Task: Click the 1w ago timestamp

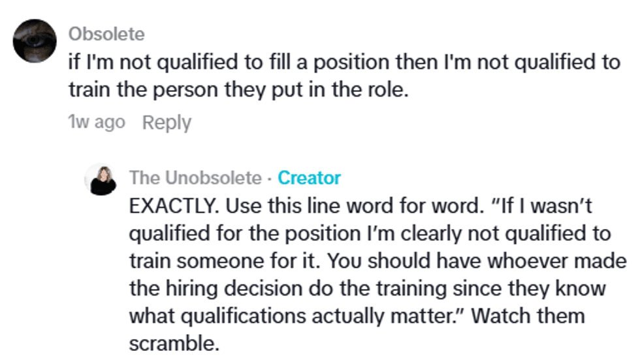Action: click(97, 123)
